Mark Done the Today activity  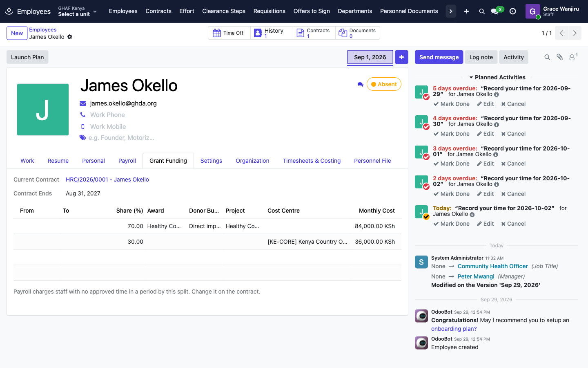(x=451, y=224)
